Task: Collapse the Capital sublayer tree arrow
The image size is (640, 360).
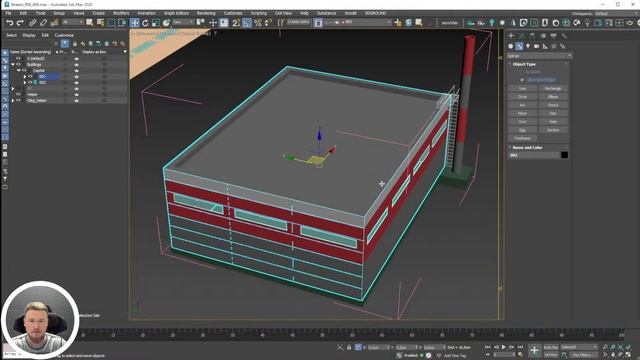Action: (19, 71)
